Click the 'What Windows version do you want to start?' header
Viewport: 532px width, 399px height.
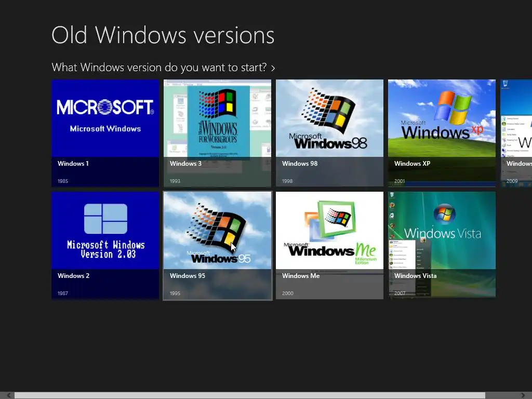[x=159, y=68]
